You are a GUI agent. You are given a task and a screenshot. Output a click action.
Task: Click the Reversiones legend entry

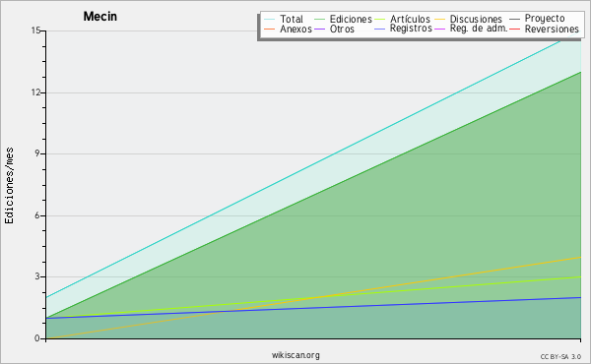[x=544, y=29]
